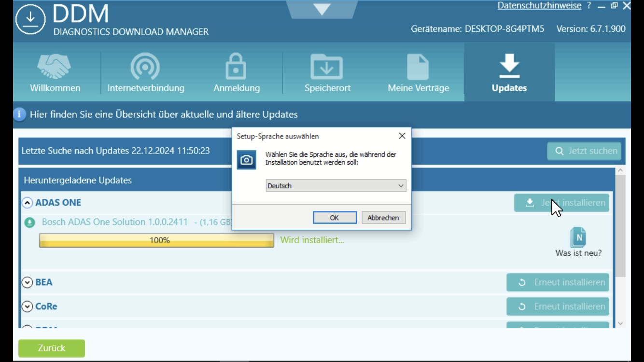
Task: Click the scrollbar down arrow
Action: (620, 323)
